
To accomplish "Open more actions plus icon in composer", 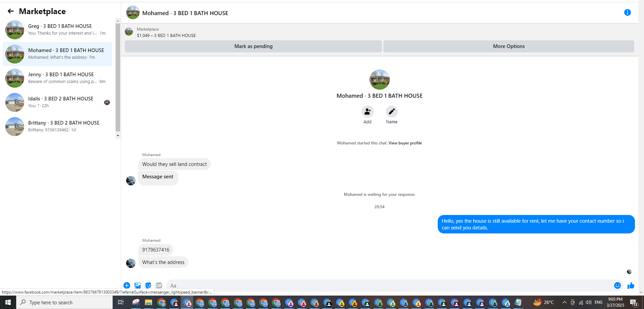I will coord(127,285).
